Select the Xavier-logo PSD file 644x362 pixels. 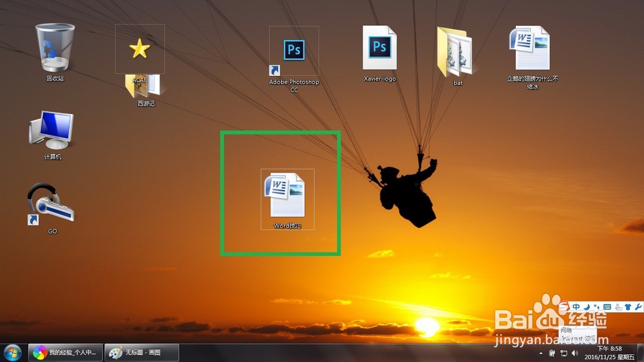[379, 54]
